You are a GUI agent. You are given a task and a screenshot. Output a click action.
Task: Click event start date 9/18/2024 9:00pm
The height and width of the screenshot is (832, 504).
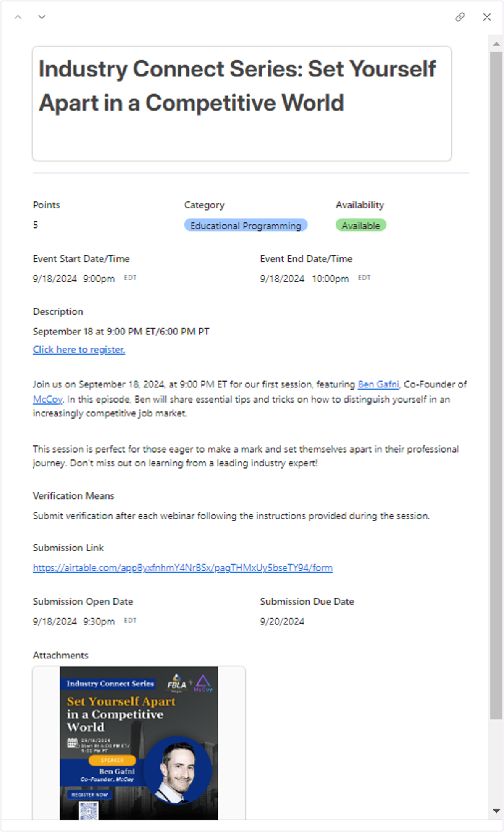(74, 279)
